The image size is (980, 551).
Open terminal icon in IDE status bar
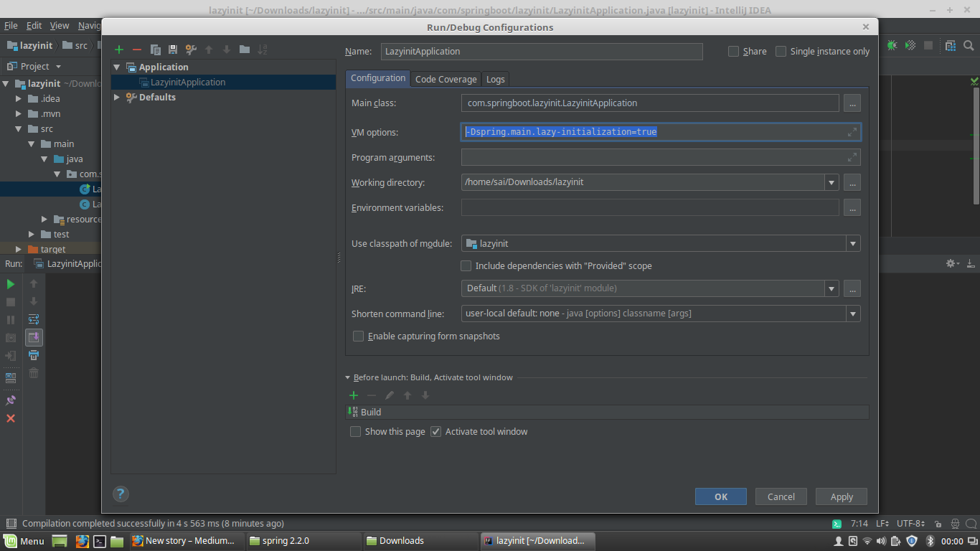click(837, 523)
